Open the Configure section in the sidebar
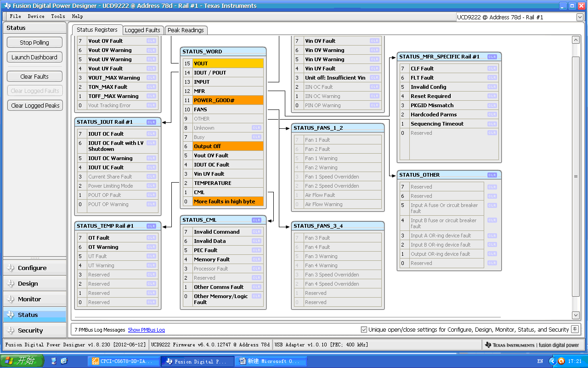 click(34, 268)
